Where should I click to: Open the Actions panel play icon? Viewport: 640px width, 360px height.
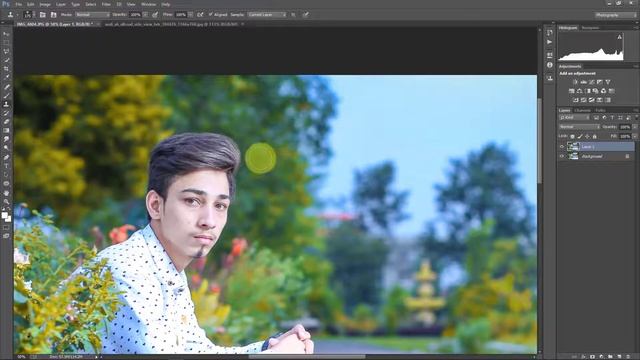(550, 42)
